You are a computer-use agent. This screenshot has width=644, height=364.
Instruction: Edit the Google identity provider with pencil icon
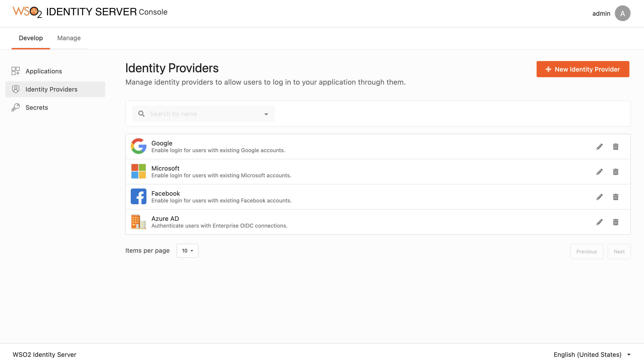point(600,147)
